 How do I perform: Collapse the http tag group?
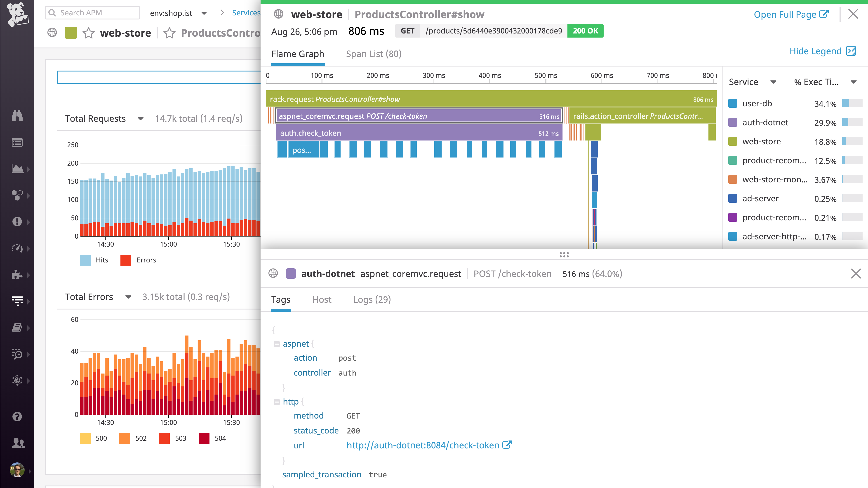tap(277, 402)
